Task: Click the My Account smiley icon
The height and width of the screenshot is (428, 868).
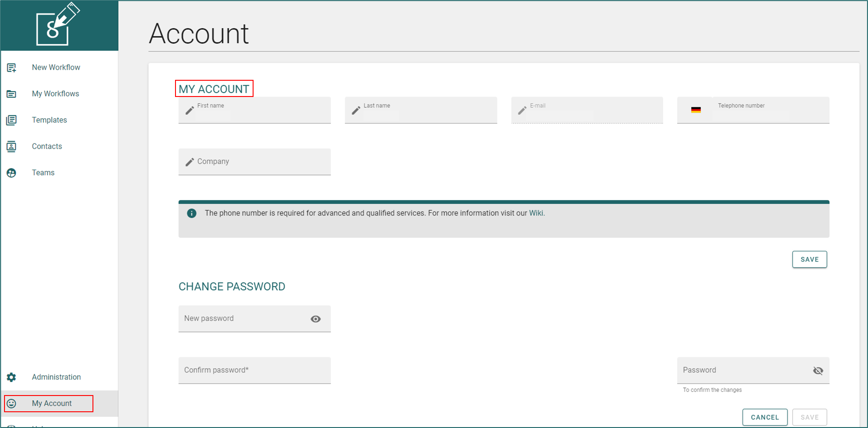Action: [x=11, y=403]
